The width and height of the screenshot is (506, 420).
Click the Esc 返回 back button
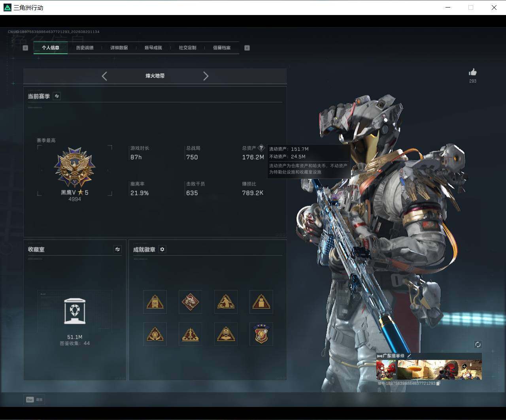[x=34, y=399]
